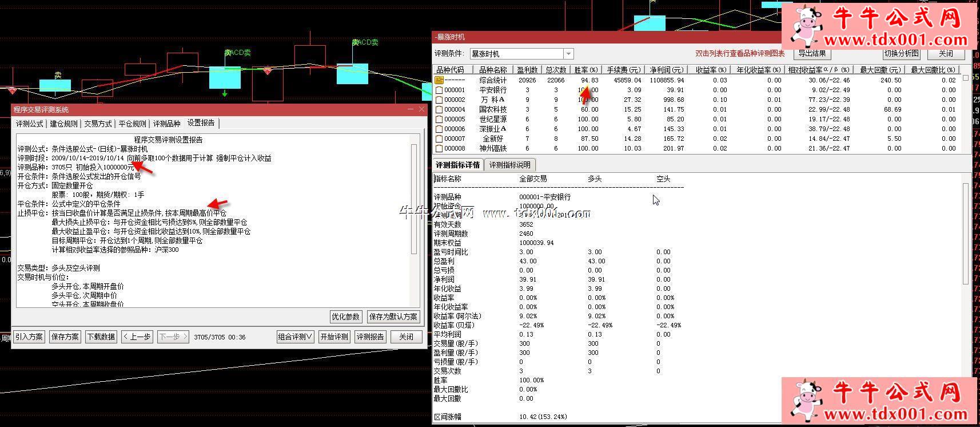Minimize the 程序交易评测系统 window
The height and width of the screenshot is (427, 980).
pyautogui.click(x=411, y=109)
